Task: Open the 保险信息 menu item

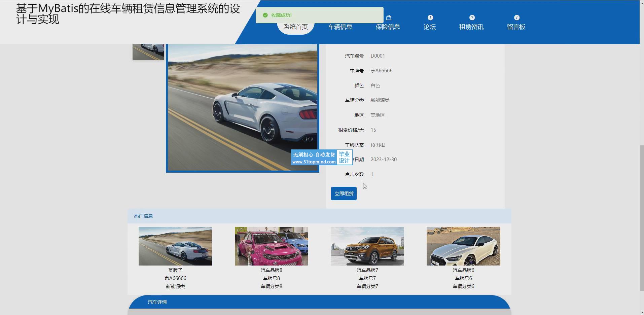Action: coord(388,27)
